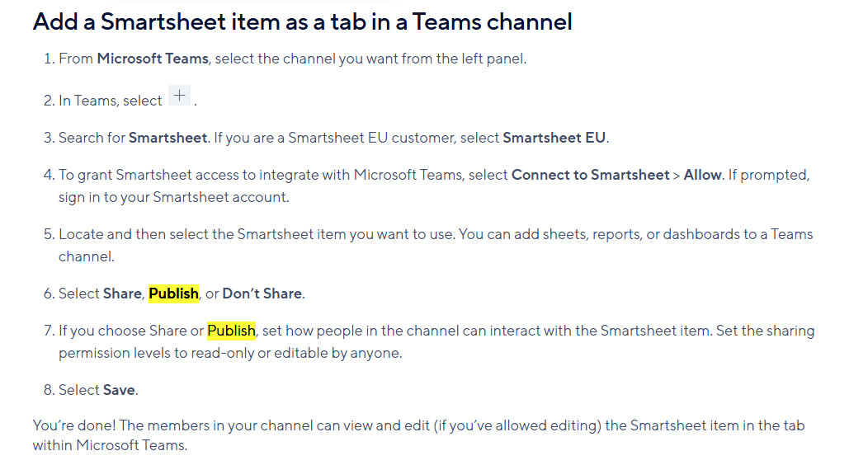The image size is (868, 465).
Task: Click step 5 about locating Smartsheet item
Action: pos(428,246)
